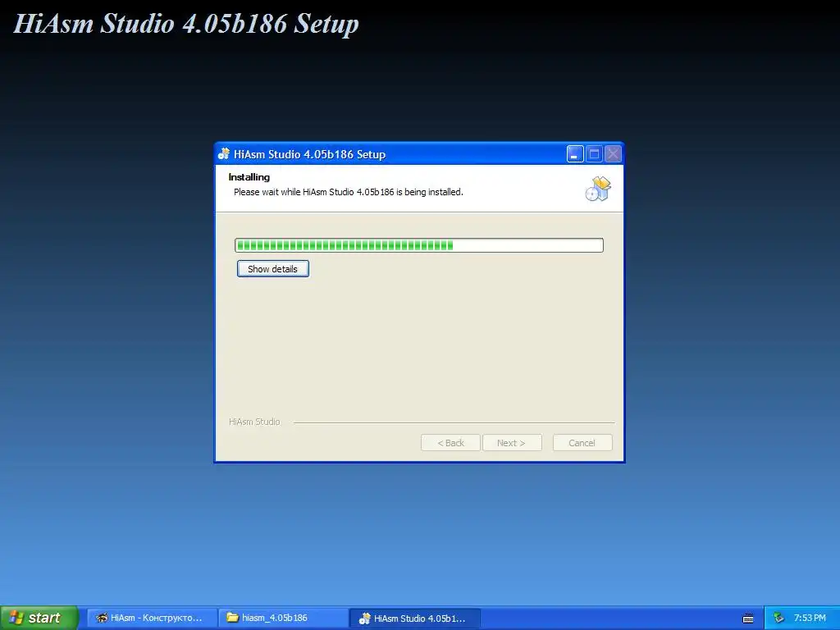The width and height of the screenshot is (840, 630).
Task: Minimize the HiAsm Studio Setup window
Action: point(575,154)
